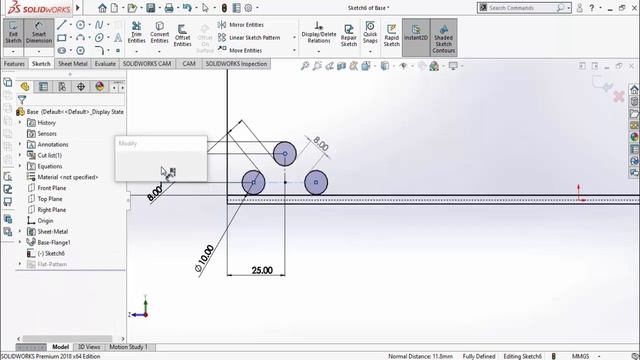The width and height of the screenshot is (640, 360).
Task: Open the DimXpertManager tab
Action: pyautogui.click(x=81, y=87)
